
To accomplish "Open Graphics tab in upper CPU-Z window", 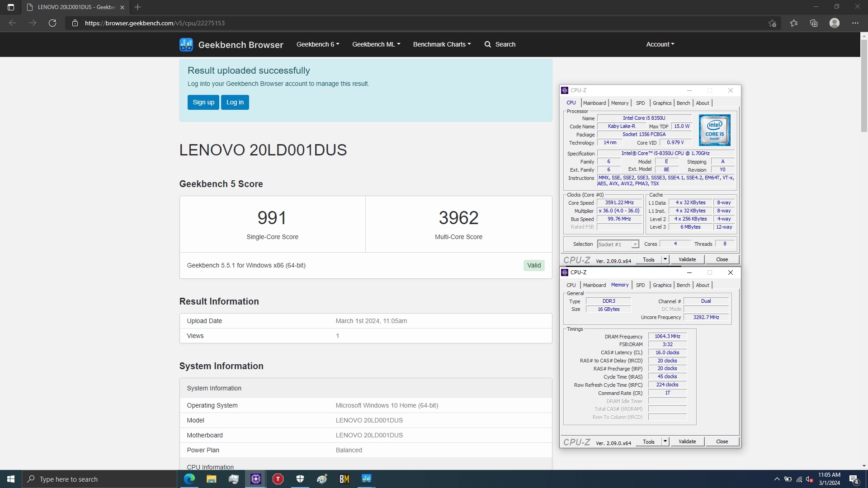I will point(662,103).
